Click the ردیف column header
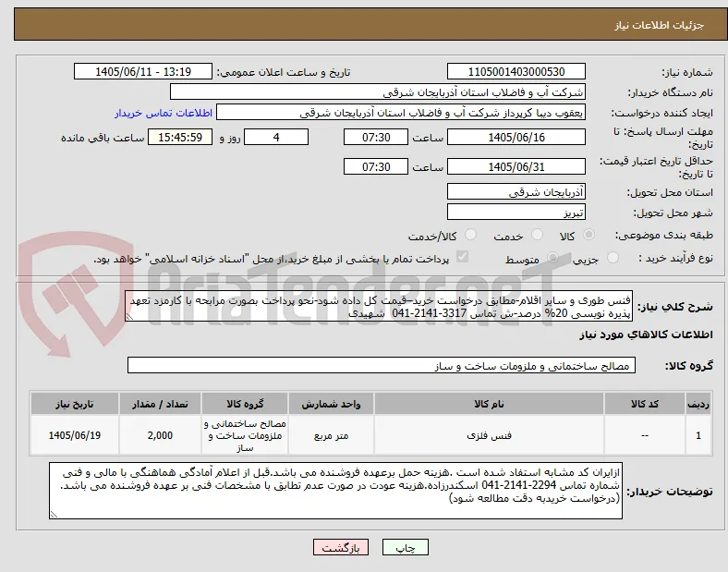728x572 pixels. (698, 404)
